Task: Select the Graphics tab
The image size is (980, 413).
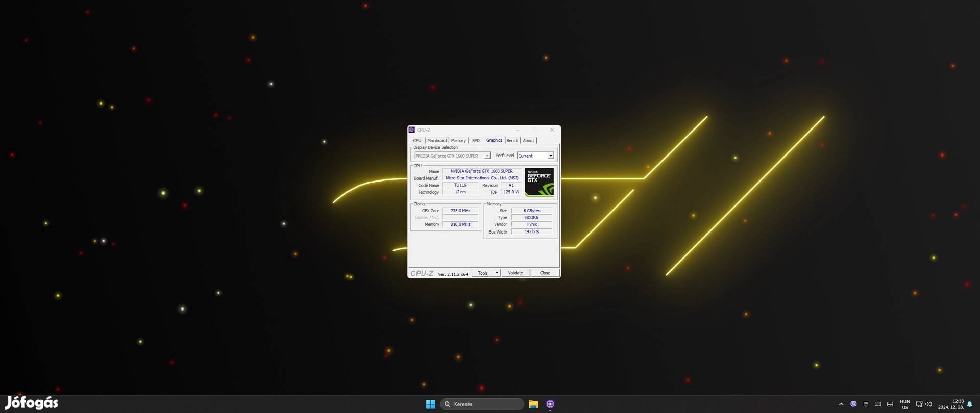Action: [494, 140]
